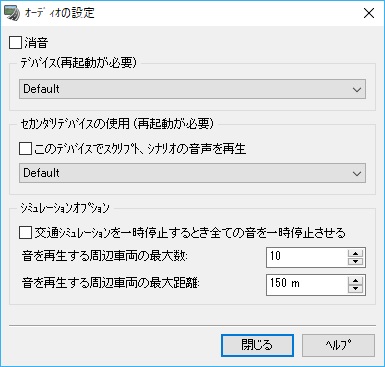Click the script and scenario audio playback label

140,149
